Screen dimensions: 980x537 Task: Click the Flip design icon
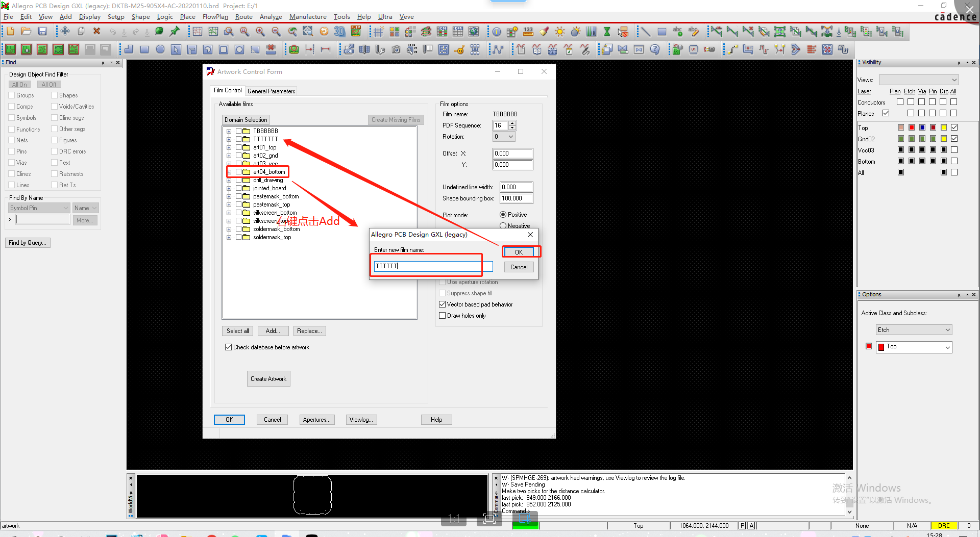356,32
